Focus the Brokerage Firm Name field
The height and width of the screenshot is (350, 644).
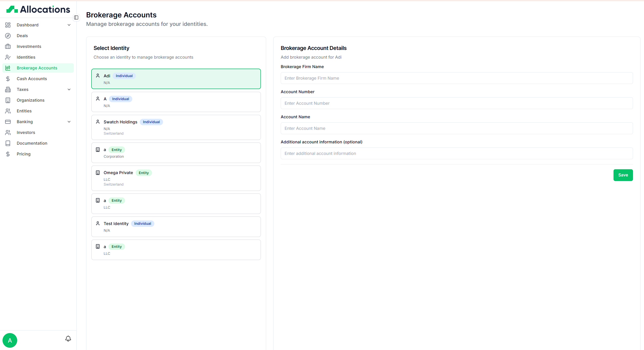[x=456, y=78]
